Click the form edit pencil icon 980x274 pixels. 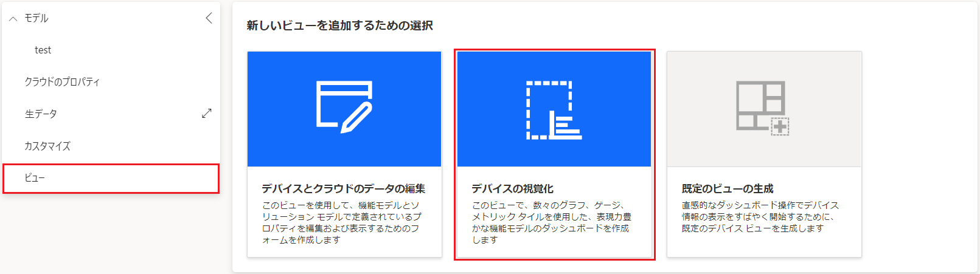tap(344, 107)
